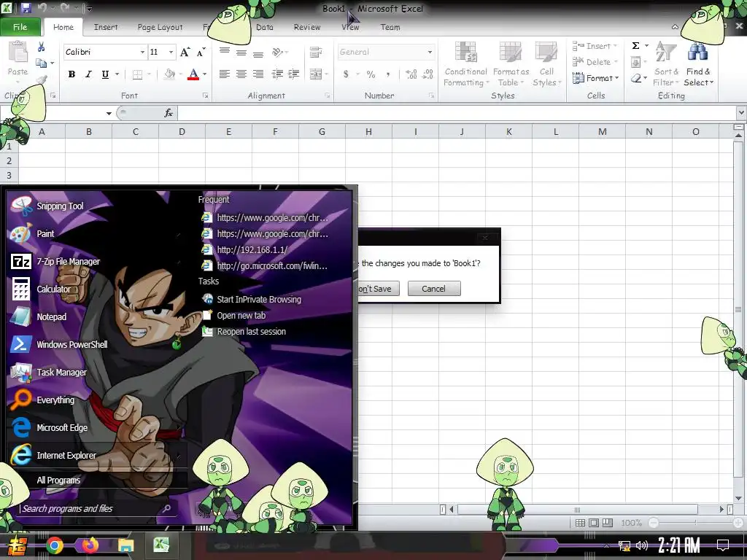The image size is (747, 560).
Task: Bottom align cell contents
Action: click(258, 54)
